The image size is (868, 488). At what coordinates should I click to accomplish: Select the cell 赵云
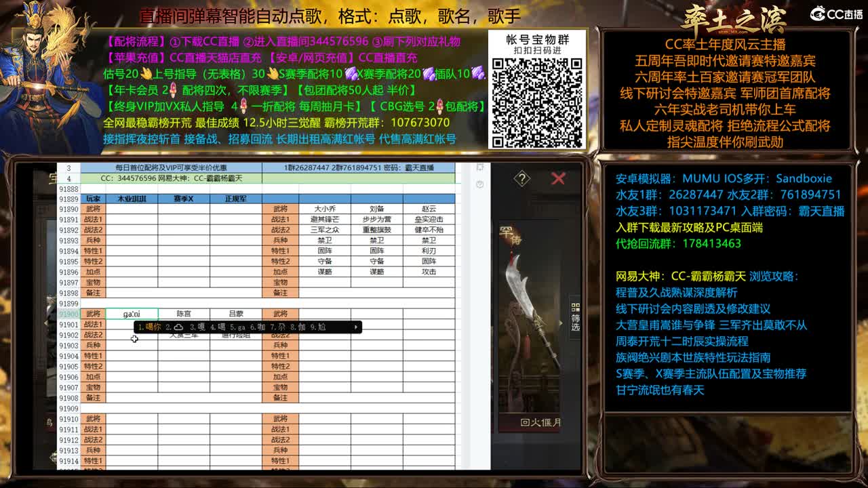[429, 209]
